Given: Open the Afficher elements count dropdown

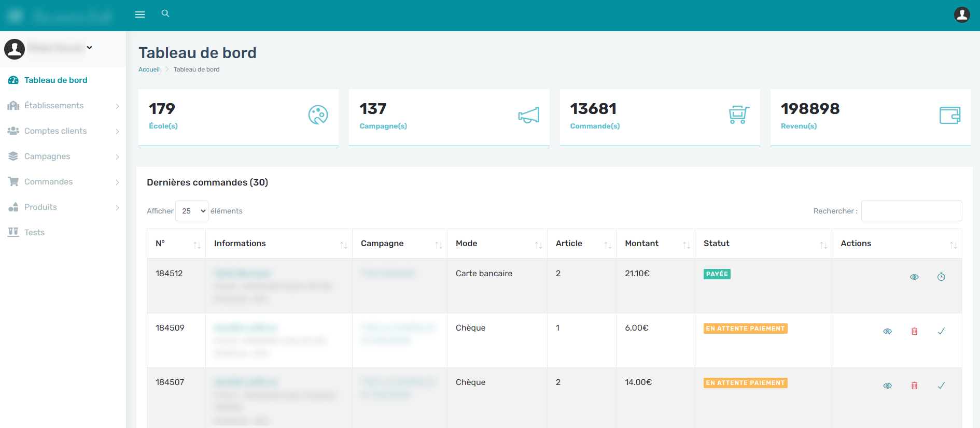Looking at the screenshot, I should [192, 211].
